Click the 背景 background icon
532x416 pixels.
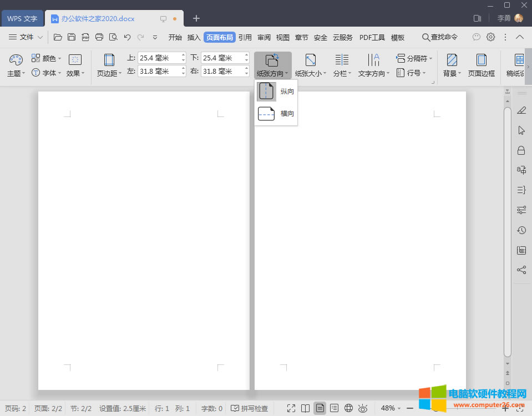coord(452,60)
